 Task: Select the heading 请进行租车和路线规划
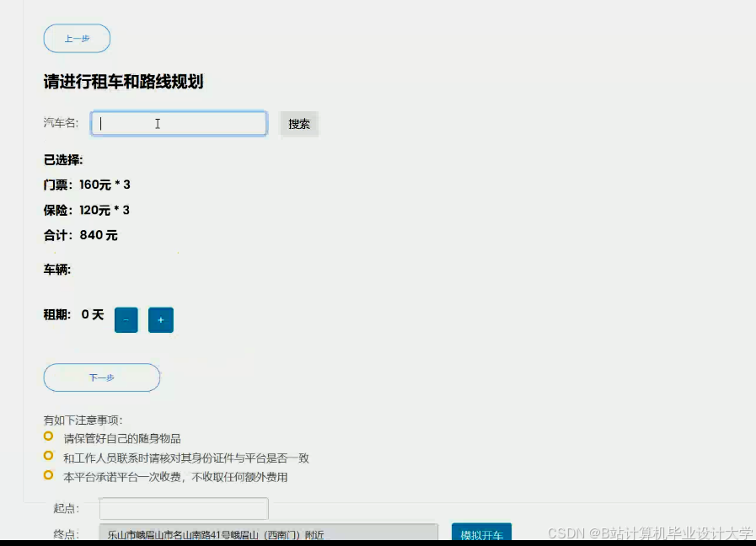point(123,82)
